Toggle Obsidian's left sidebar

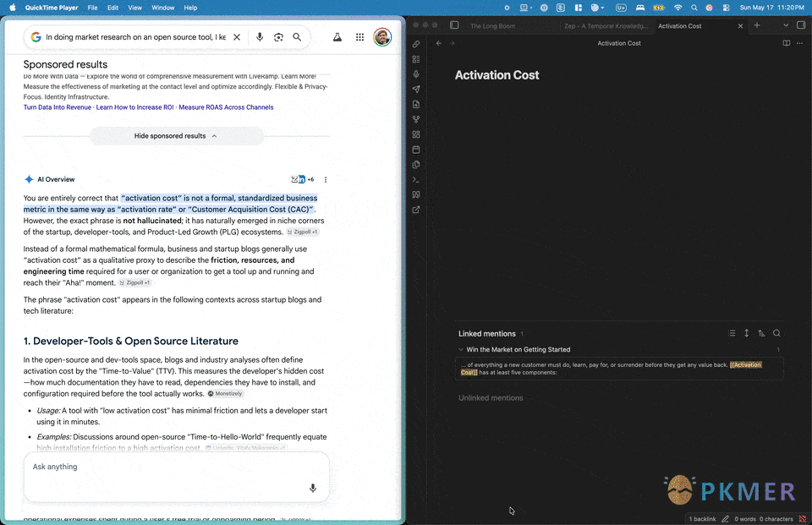(x=454, y=25)
